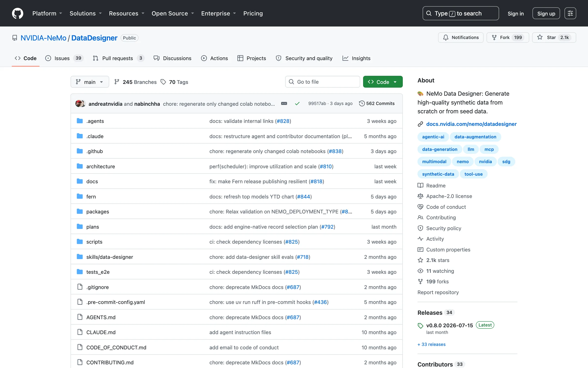Click the architecture folder icon
The image size is (588, 368).
point(80,166)
